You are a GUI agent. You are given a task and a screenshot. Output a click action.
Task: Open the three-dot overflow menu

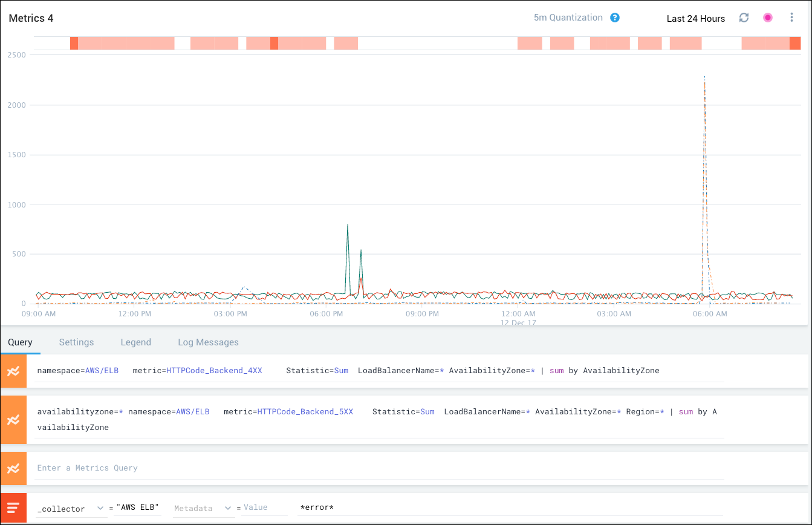[x=791, y=17]
